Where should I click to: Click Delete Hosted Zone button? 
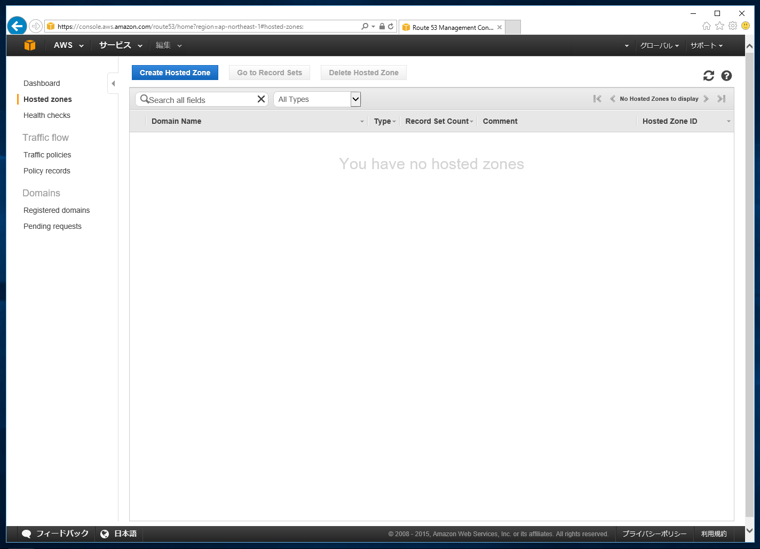point(364,73)
